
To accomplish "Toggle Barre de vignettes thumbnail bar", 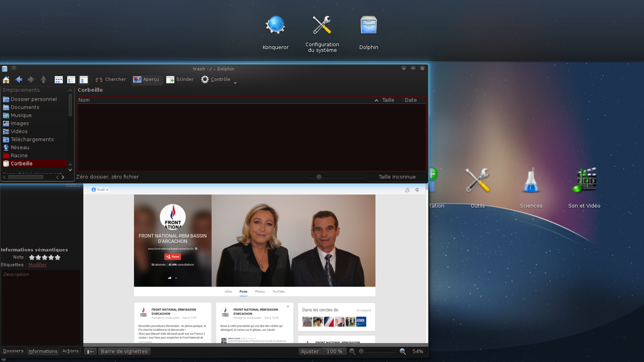I will tap(124, 351).
